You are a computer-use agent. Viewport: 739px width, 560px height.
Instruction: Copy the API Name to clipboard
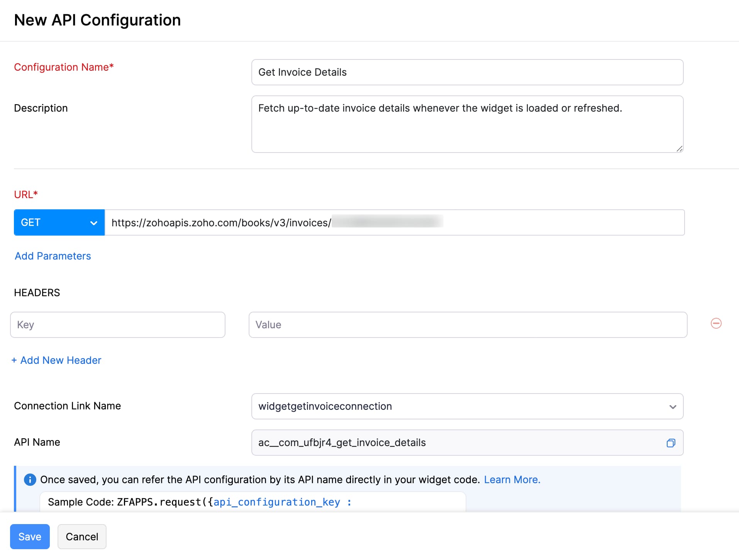[671, 443]
